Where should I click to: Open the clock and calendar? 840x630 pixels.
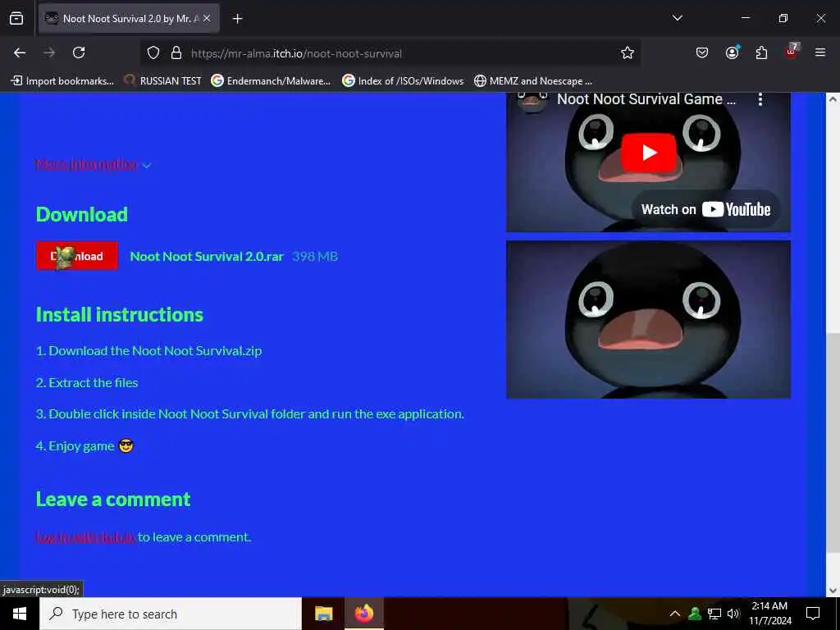[x=769, y=614]
